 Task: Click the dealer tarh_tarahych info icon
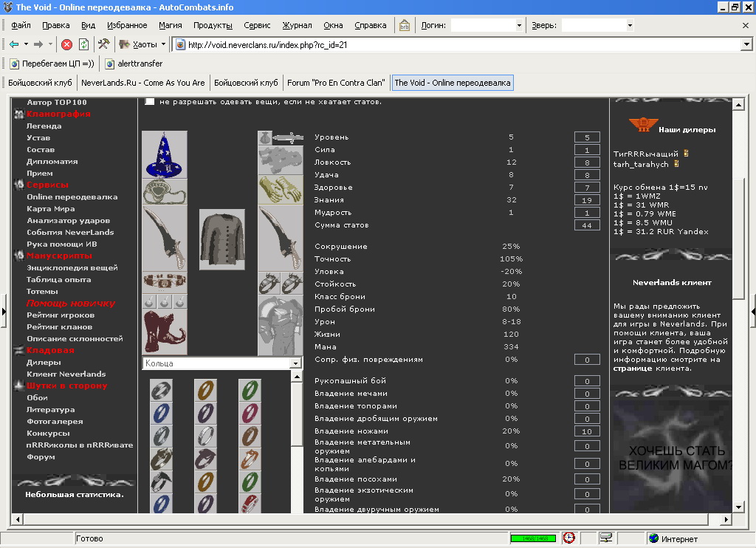click(676, 164)
